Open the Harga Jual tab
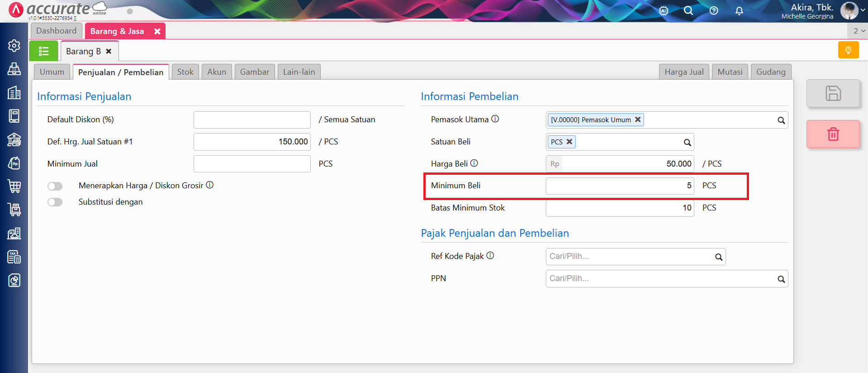Viewport: 868px width, 373px height. click(x=683, y=72)
